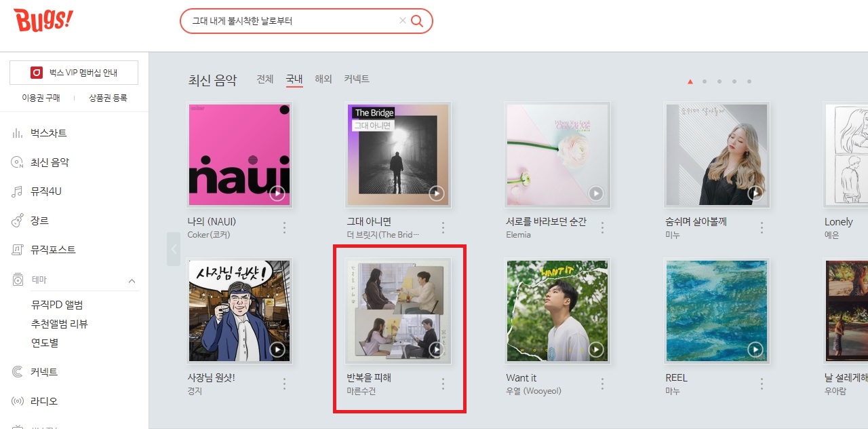Image resolution: width=868 pixels, height=429 pixels.
Task: Open more options for REEL
Action: pyautogui.click(x=762, y=384)
